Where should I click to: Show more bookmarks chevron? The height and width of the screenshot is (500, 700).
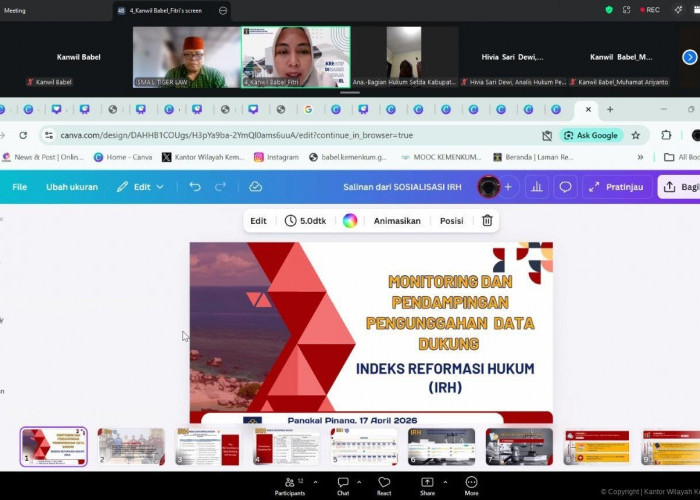640,157
